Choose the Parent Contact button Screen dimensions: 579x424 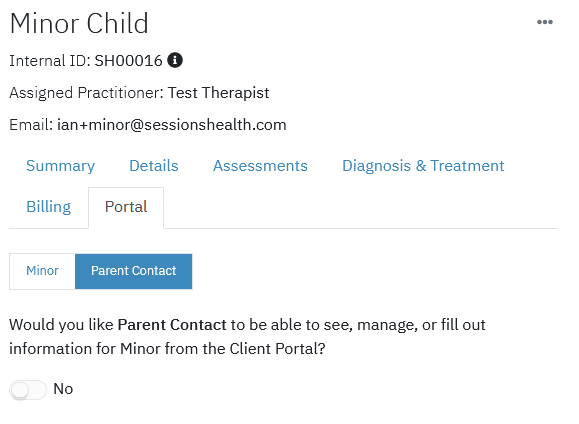[x=133, y=271]
